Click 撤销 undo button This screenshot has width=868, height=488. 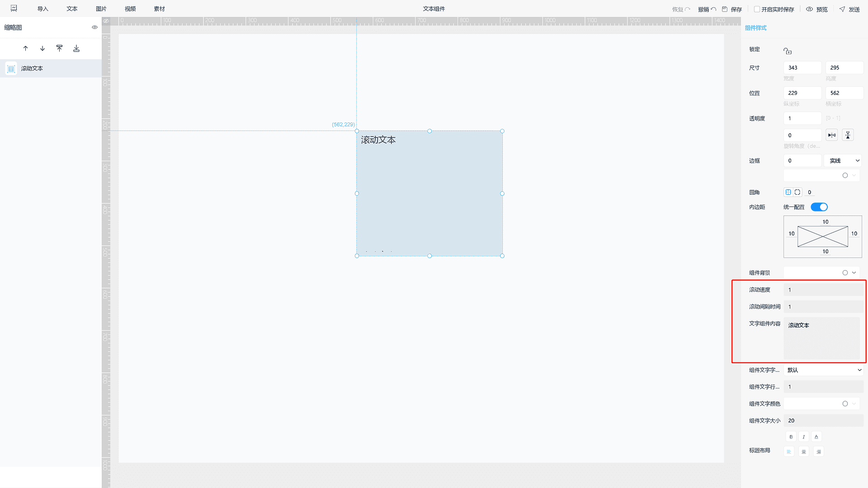coord(707,9)
